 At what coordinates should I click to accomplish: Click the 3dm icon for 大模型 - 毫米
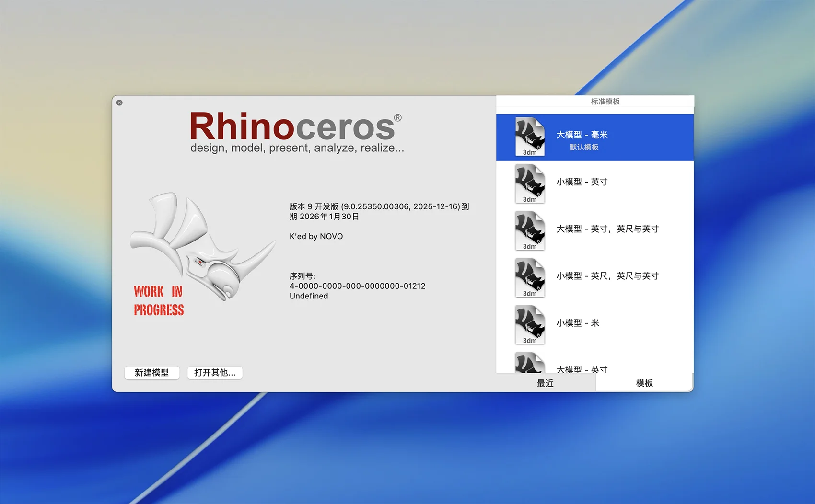coord(530,137)
